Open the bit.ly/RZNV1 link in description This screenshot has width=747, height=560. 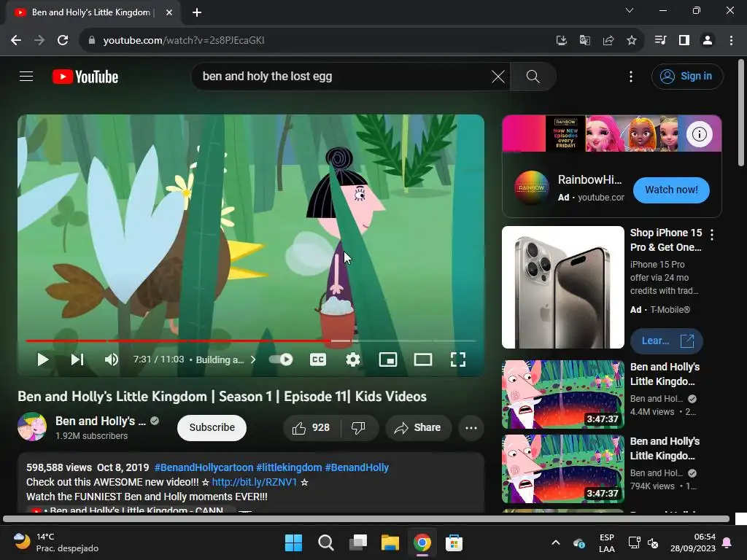[255, 482]
